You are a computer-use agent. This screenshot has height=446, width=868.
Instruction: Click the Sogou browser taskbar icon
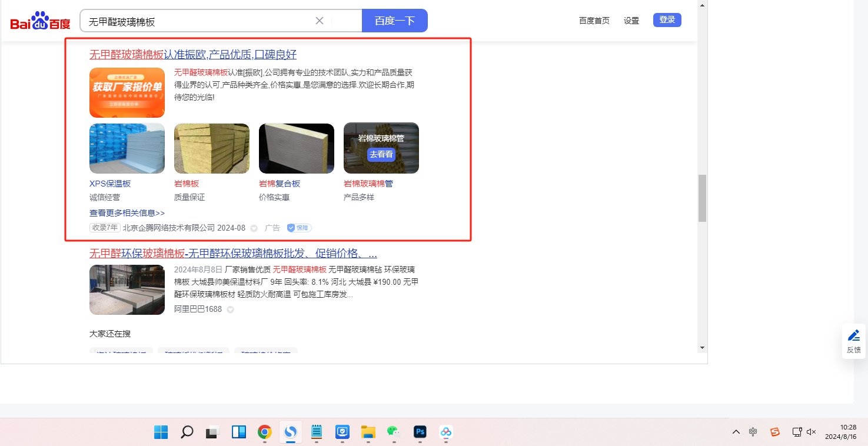[x=290, y=432]
